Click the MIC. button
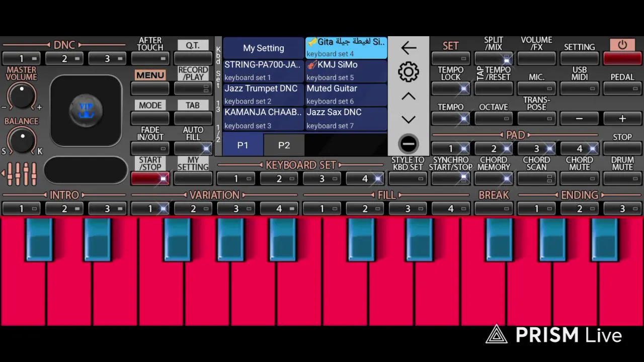This screenshot has height=362, width=644. point(536,88)
